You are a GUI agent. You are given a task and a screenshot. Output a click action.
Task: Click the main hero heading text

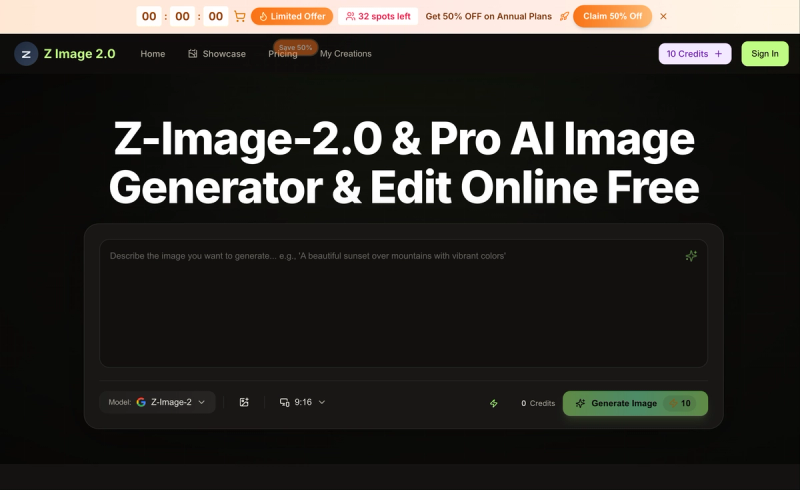point(404,163)
